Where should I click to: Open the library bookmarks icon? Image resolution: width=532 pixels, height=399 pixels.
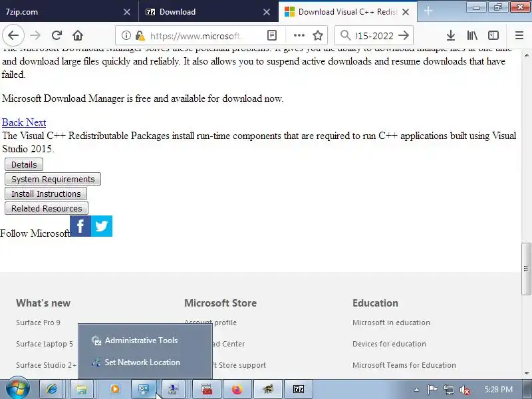472,35
